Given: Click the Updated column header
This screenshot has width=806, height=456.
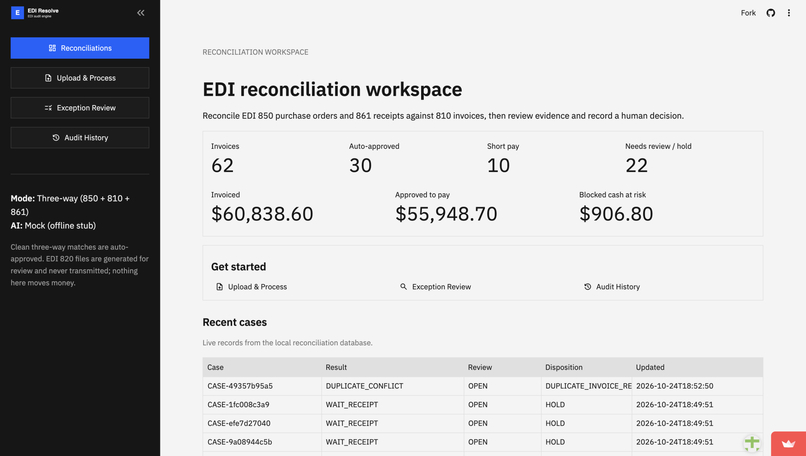Looking at the screenshot, I should tap(698, 367).
